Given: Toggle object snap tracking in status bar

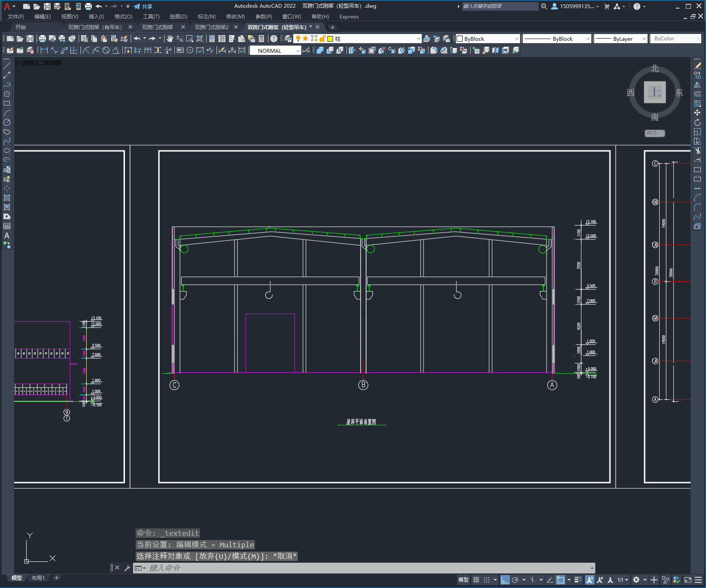Looking at the screenshot, I should pyautogui.click(x=550, y=580).
